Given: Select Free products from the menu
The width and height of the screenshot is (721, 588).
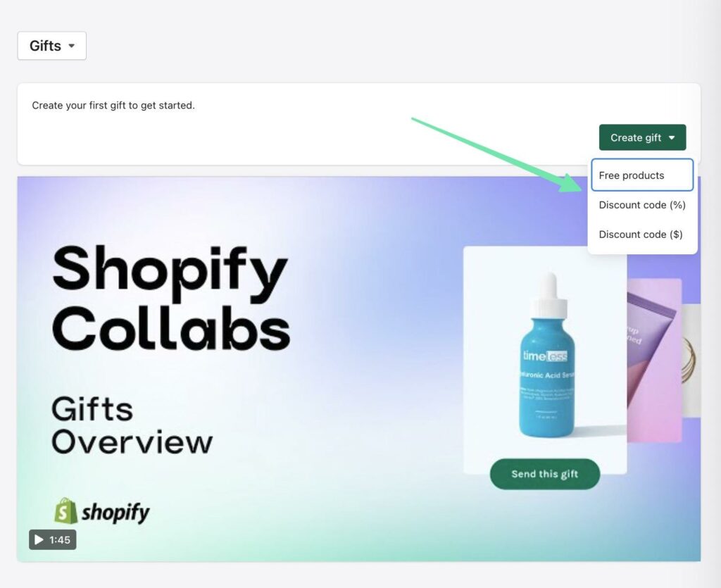Looking at the screenshot, I should coord(642,175).
